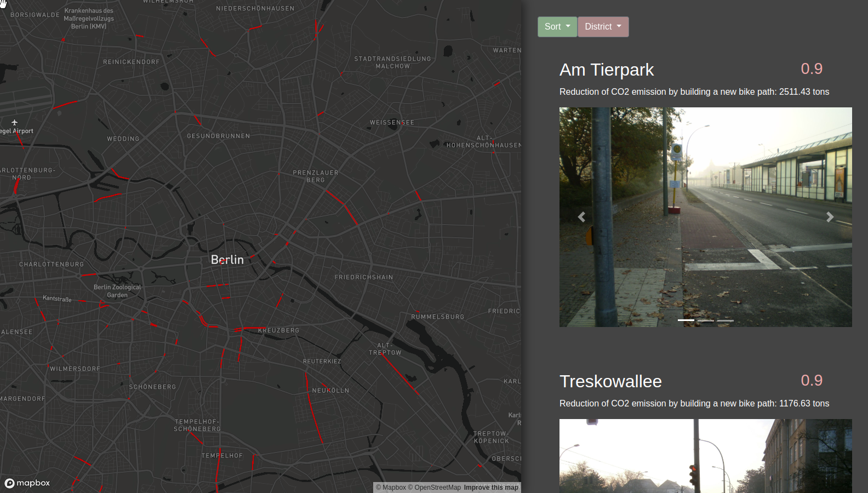Click the WILMERSDORF district label
This screenshot has height=493, width=868.
point(75,369)
